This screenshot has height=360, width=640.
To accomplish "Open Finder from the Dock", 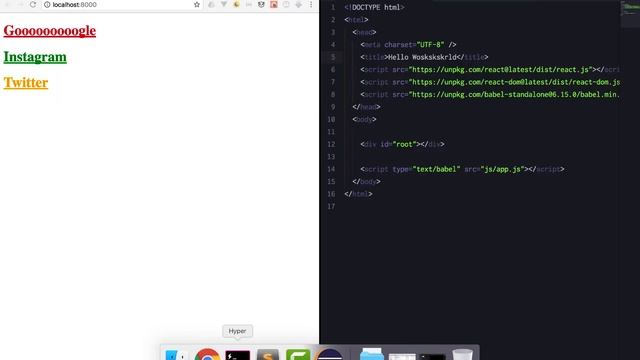I will [x=176, y=355].
